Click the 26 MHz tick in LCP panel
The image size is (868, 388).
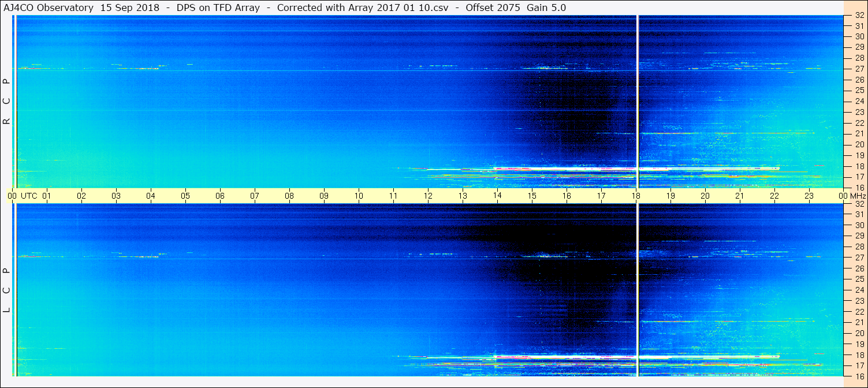(859, 268)
